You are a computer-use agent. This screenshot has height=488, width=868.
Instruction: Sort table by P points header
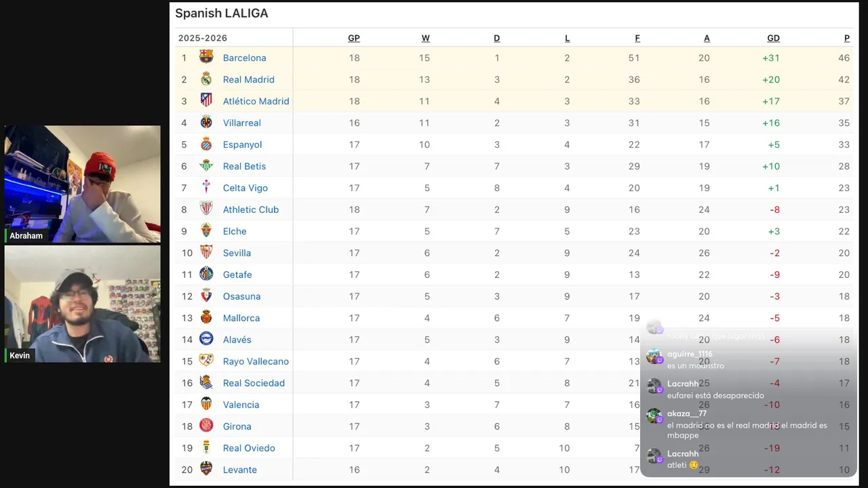pyautogui.click(x=846, y=38)
